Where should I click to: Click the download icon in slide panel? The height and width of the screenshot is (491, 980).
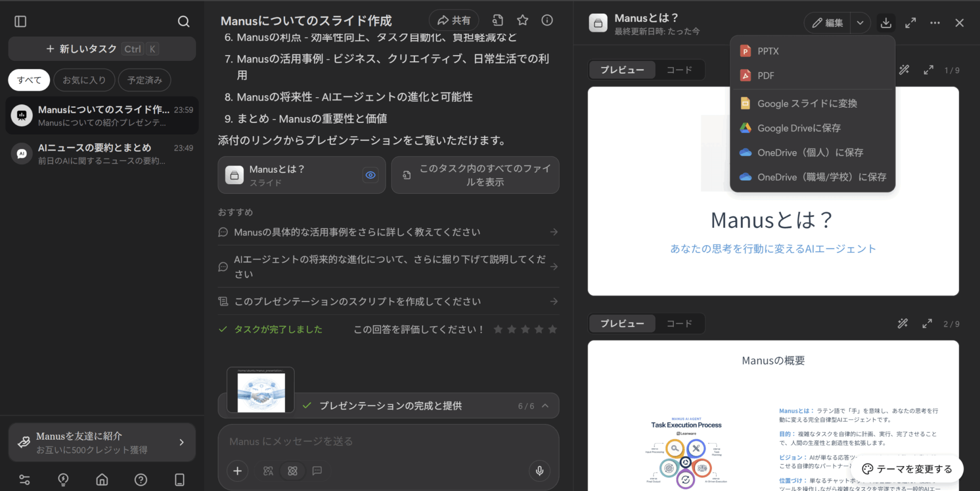pos(886,22)
